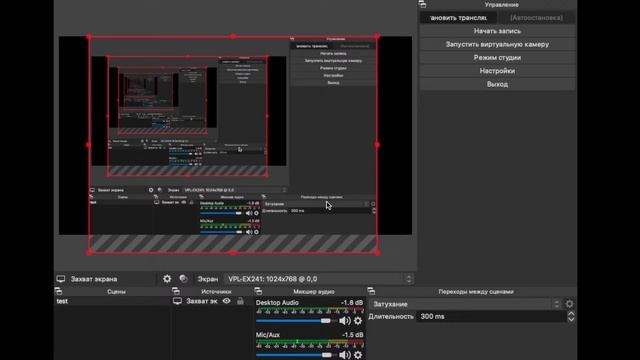Adjust the Mic/Aux volume slider
Viewport: 640px width, 360px height.
pyautogui.click(x=327, y=355)
